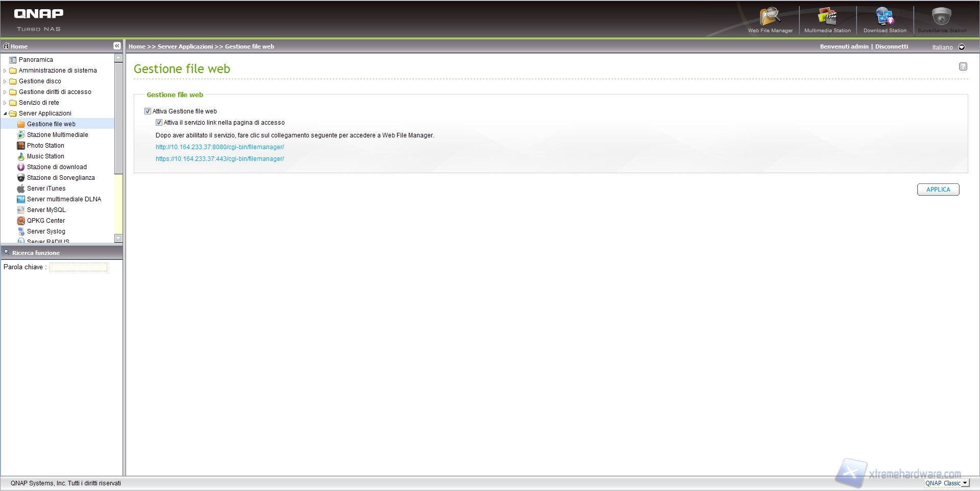Viewport: 980px width, 491px height.
Task: Toggle the access page link service checkbox
Action: 159,123
